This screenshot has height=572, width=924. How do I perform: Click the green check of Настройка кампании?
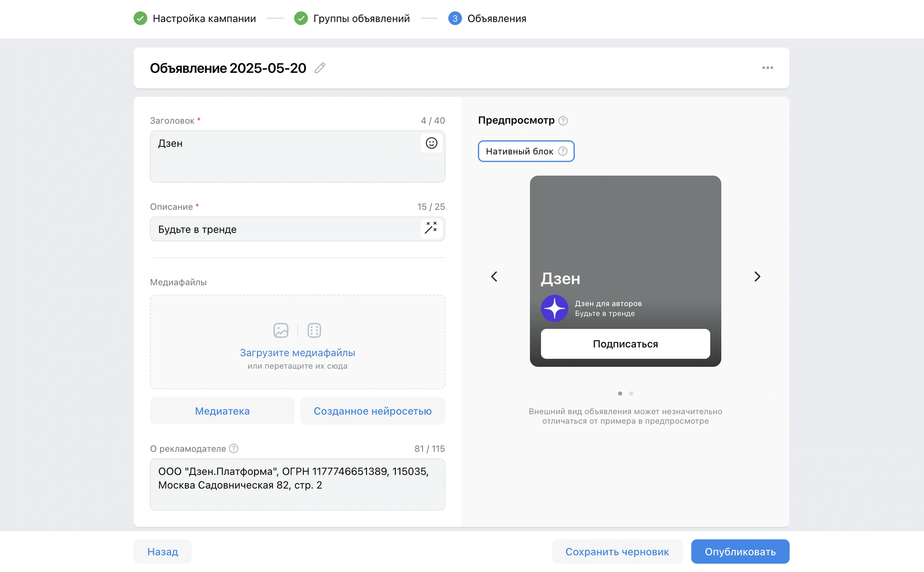point(140,18)
